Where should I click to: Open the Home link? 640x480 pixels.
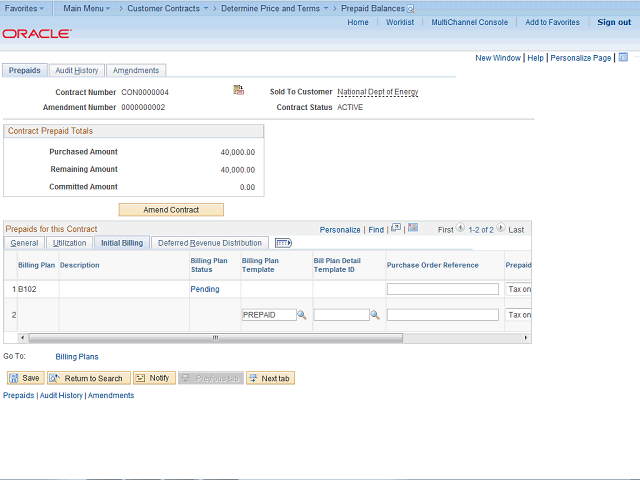[x=358, y=22]
